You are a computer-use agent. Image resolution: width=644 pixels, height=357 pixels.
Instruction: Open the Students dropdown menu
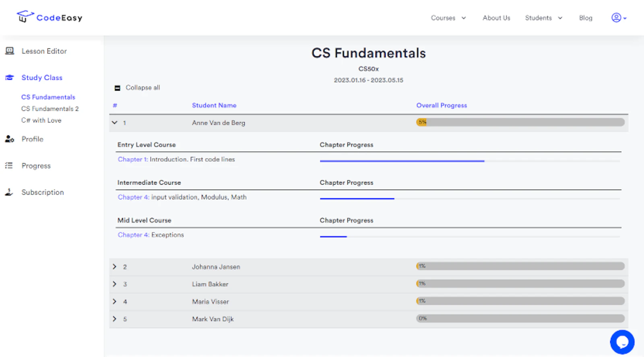543,18
